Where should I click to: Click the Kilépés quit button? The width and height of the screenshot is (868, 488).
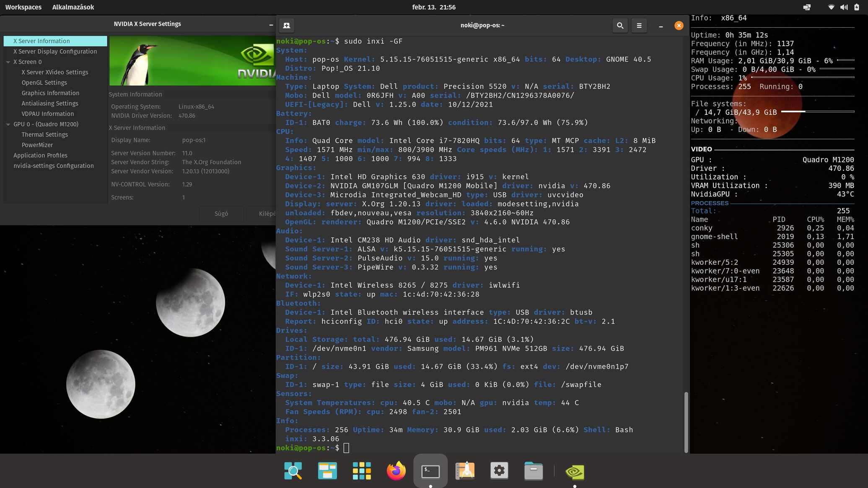coord(262,214)
